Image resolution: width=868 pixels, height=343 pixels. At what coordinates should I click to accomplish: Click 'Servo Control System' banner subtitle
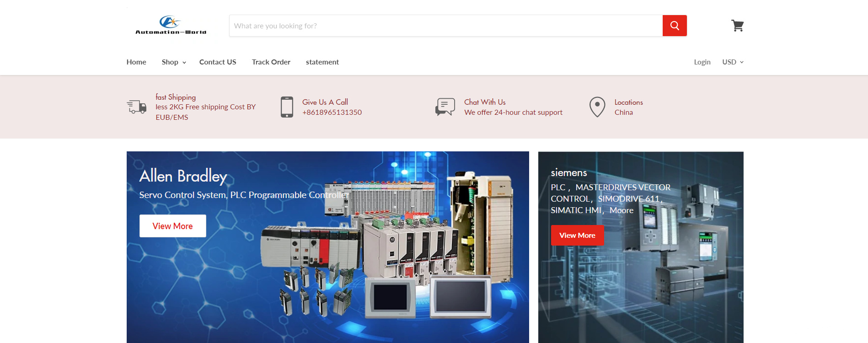coord(244,195)
